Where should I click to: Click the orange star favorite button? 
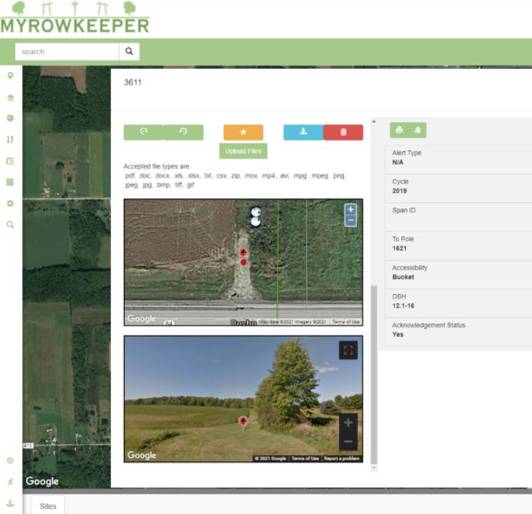pyautogui.click(x=243, y=132)
